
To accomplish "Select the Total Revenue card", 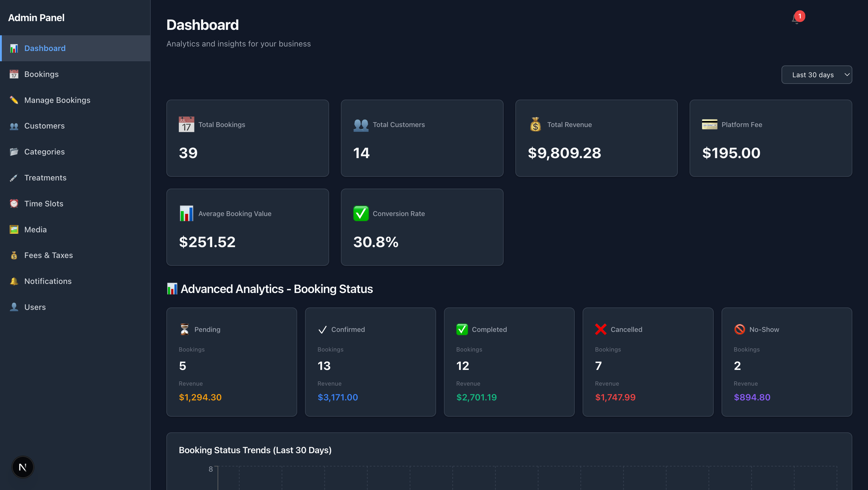I will (596, 138).
